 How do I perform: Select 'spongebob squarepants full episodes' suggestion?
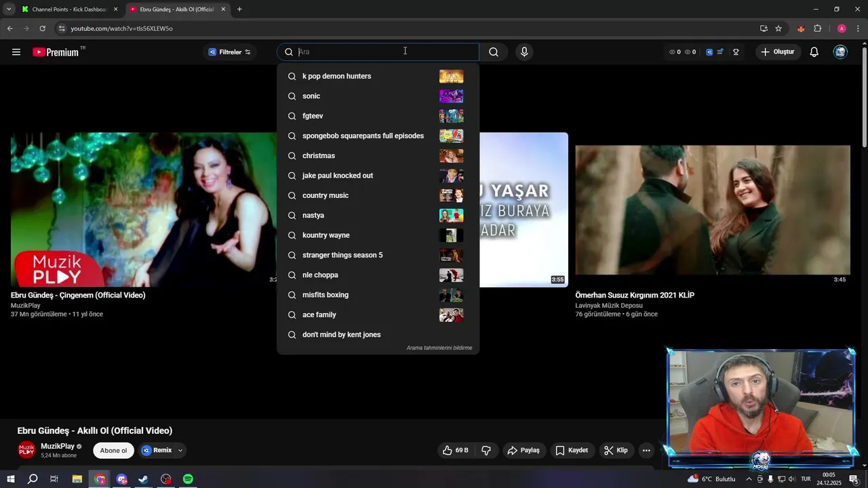coord(378,136)
